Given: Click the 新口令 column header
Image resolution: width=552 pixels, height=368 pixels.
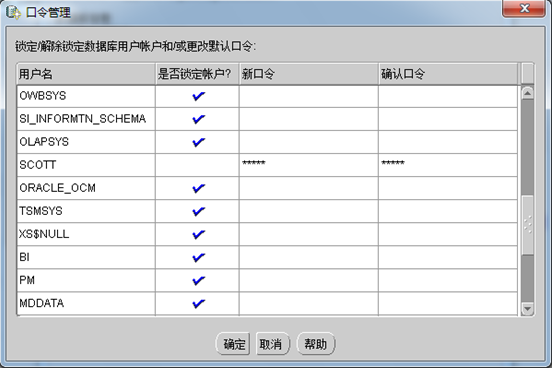Looking at the screenshot, I should pos(309,74).
